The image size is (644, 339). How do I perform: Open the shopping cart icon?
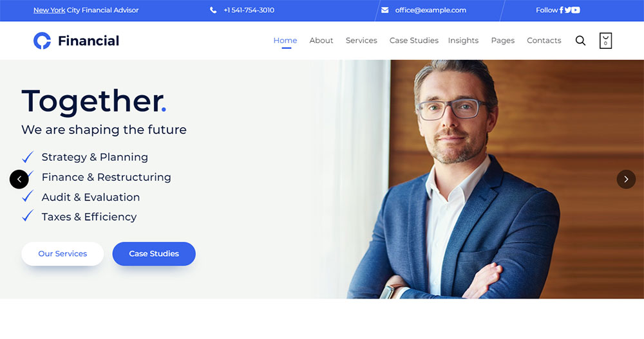pos(605,41)
